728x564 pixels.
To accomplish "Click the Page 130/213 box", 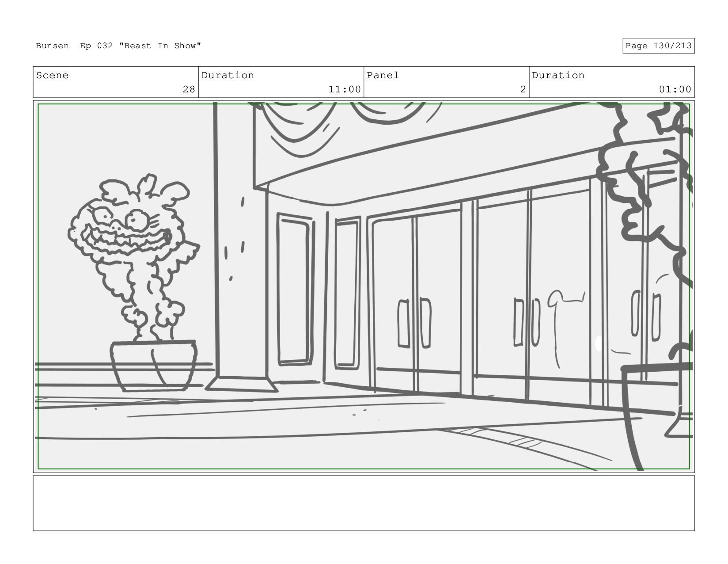I will (x=658, y=46).
